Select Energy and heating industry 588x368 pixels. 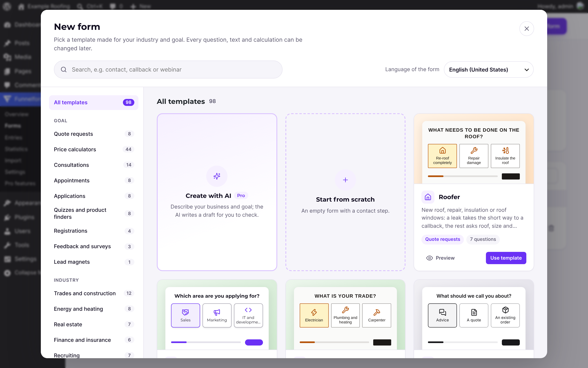click(x=94, y=309)
